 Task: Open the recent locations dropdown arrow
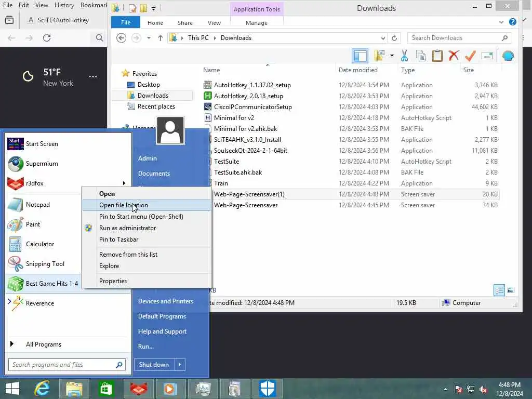[149, 38]
